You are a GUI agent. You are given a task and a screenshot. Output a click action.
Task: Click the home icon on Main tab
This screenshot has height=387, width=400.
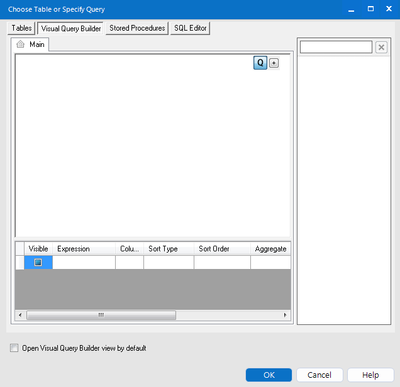coord(20,44)
